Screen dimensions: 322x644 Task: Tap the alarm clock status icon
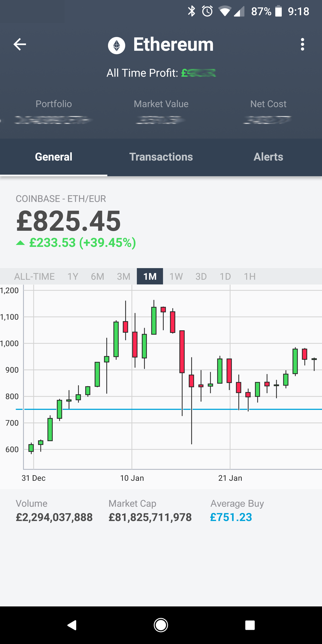(207, 11)
